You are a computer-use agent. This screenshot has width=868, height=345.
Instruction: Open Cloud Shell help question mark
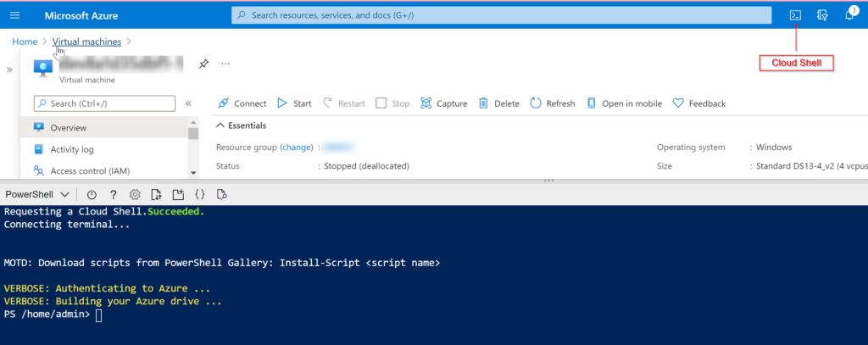coord(114,194)
